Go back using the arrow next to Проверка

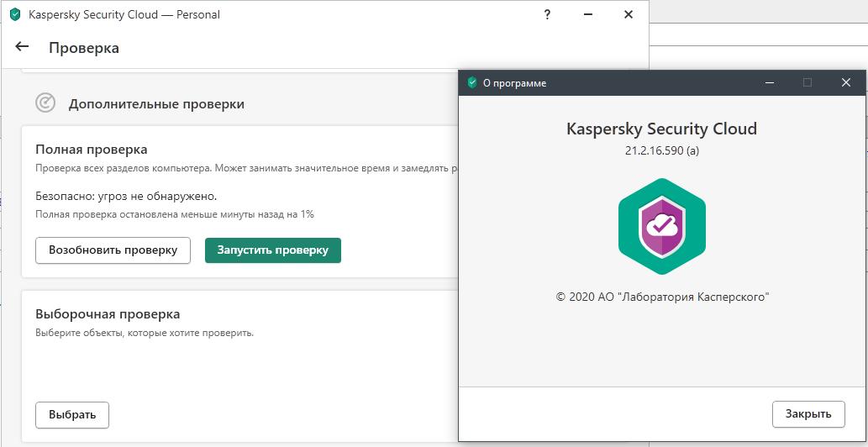point(22,47)
